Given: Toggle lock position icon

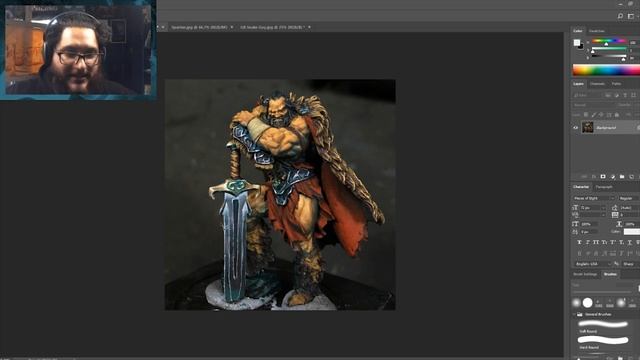Looking at the screenshot, I should pos(601,115).
